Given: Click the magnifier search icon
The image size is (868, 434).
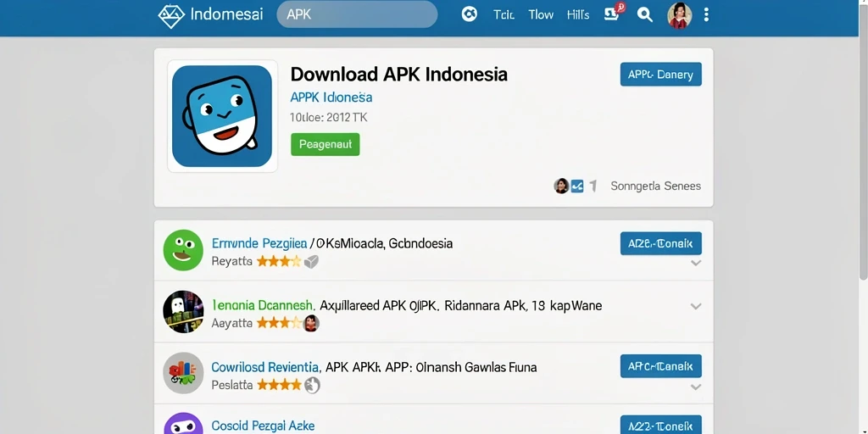Looking at the screenshot, I should coord(644,15).
